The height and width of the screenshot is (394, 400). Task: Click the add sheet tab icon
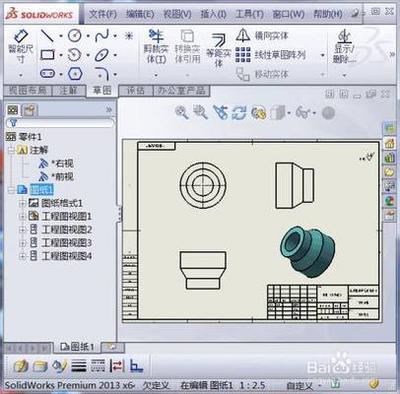(x=113, y=347)
